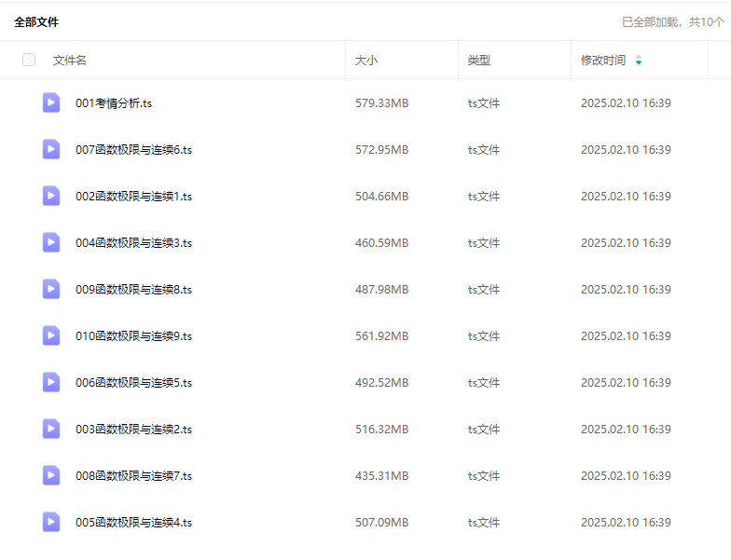Open the 全部文件 breadcrumb
The image size is (731, 560).
point(36,21)
